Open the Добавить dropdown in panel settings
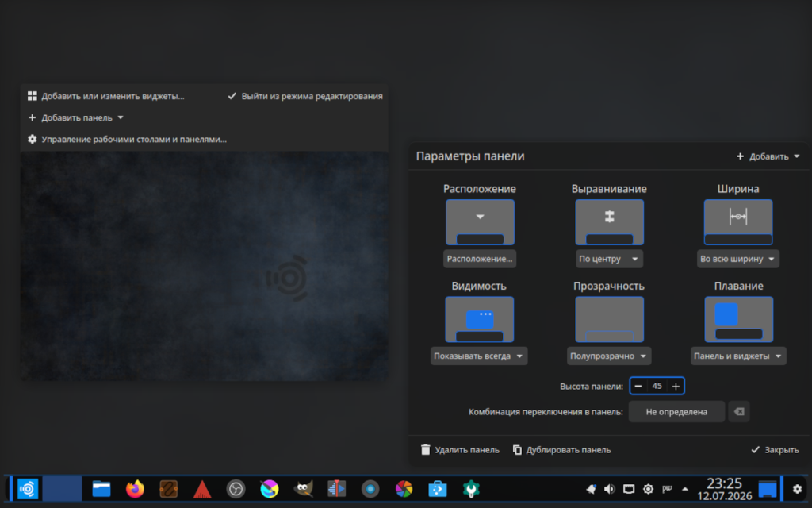This screenshot has height=508, width=812. tap(768, 156)
